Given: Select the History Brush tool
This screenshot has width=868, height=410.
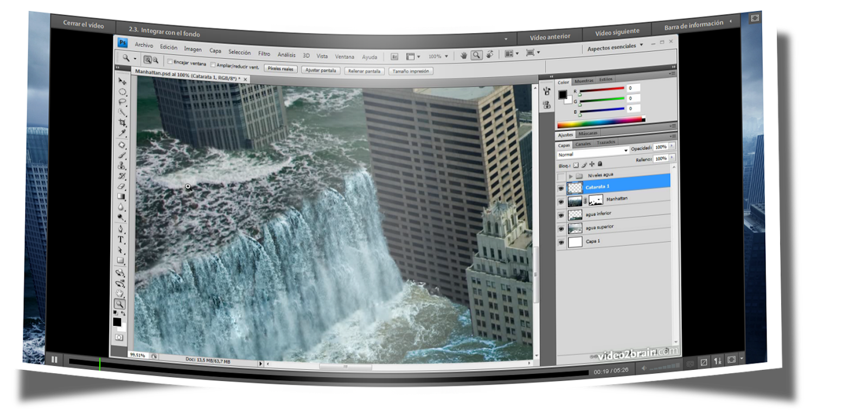Looking at the screenshot, I should 122,176.
